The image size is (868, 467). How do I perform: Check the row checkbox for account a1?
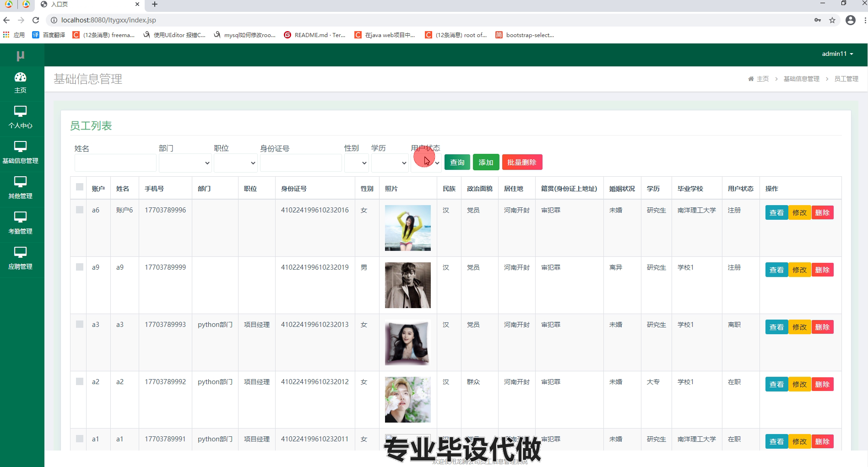tap(80, 439)
